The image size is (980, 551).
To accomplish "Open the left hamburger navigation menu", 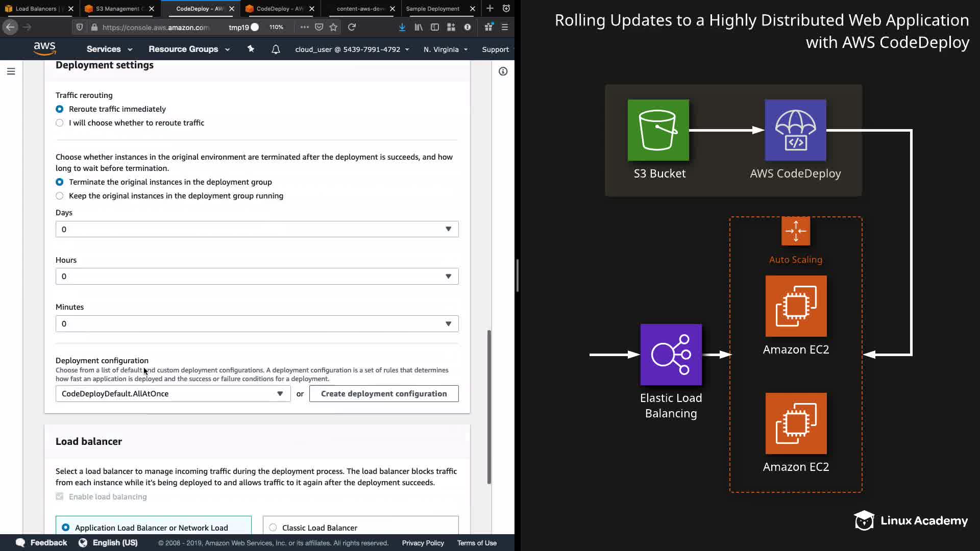I will (11, 71).
